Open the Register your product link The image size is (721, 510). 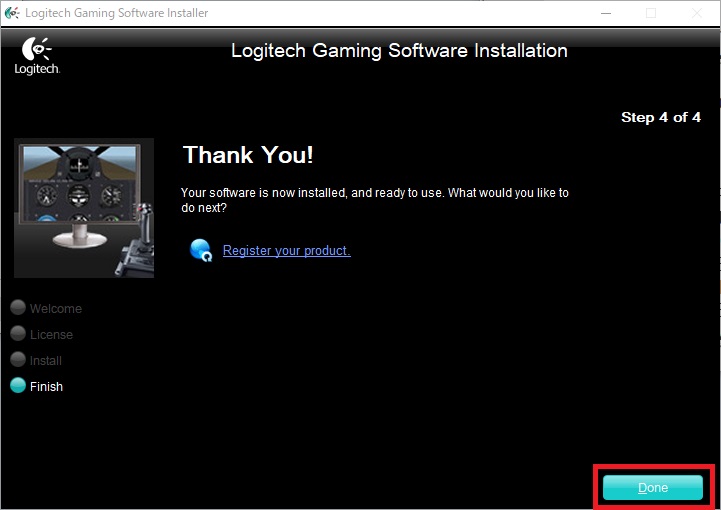286,251
